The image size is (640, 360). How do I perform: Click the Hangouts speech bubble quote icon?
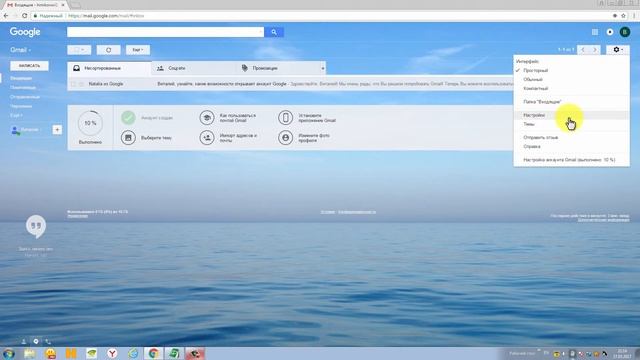(36, 226)
